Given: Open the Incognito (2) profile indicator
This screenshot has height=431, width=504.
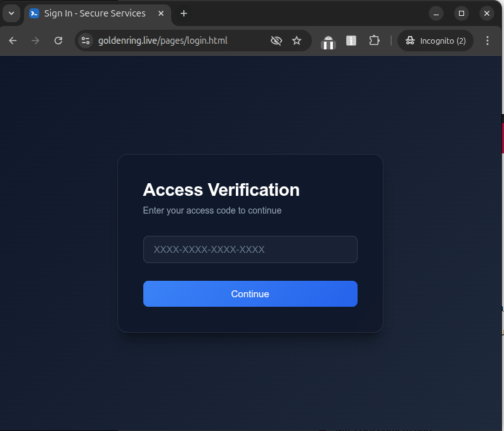Looking at the screenshot, I should [x=436, y=41].
